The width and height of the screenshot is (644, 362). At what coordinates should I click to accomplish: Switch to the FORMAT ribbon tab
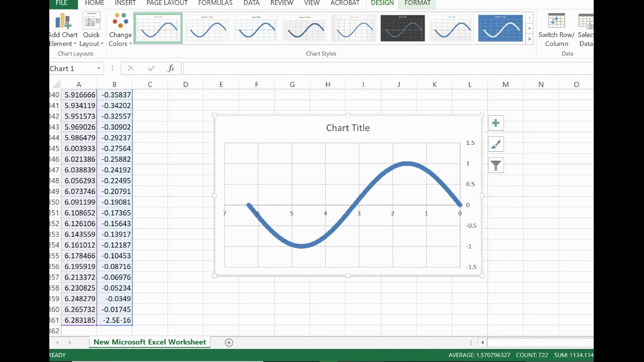pyautogui.click(x=417, y=3)
